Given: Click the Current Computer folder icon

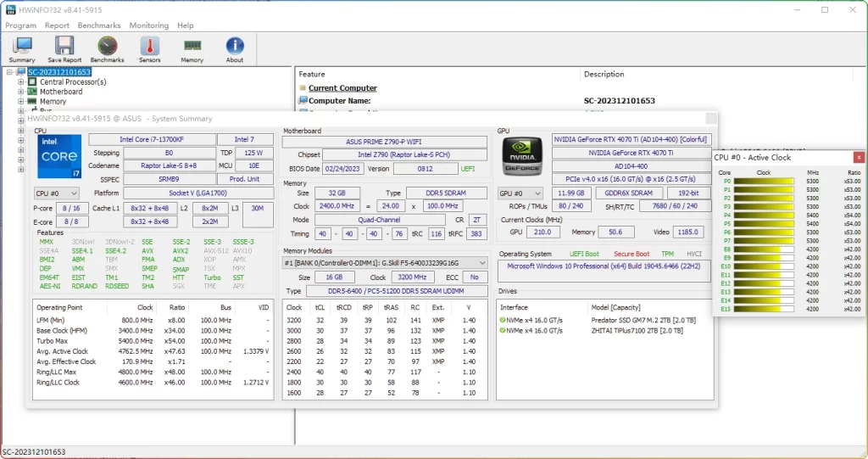Looking at the screenshot, I should click(x=303, y=87).
